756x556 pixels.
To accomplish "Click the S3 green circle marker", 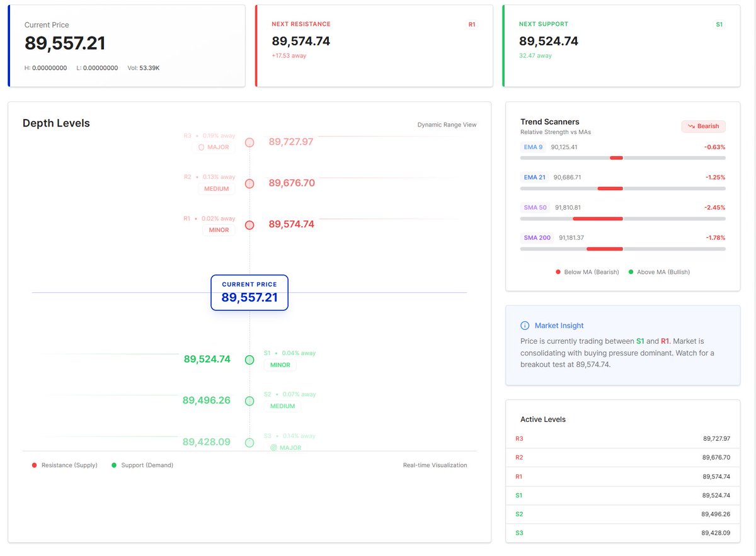I will point(249,443).
